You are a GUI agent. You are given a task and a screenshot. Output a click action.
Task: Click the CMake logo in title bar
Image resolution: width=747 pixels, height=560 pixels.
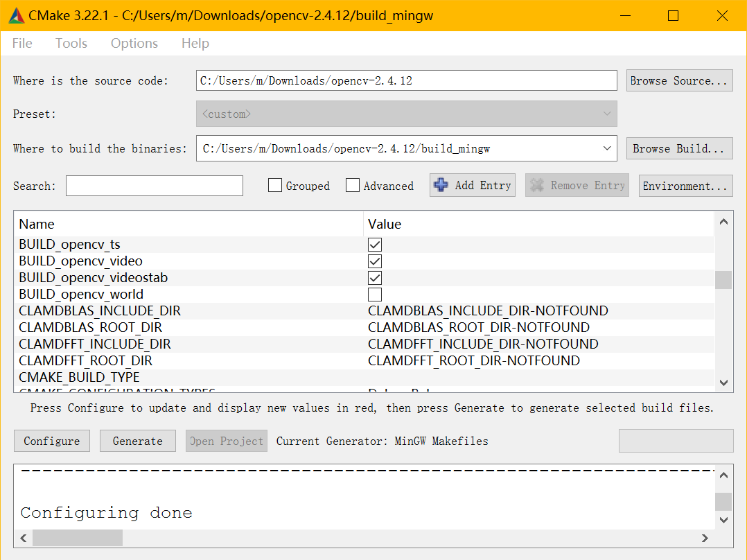coord(16,16)
